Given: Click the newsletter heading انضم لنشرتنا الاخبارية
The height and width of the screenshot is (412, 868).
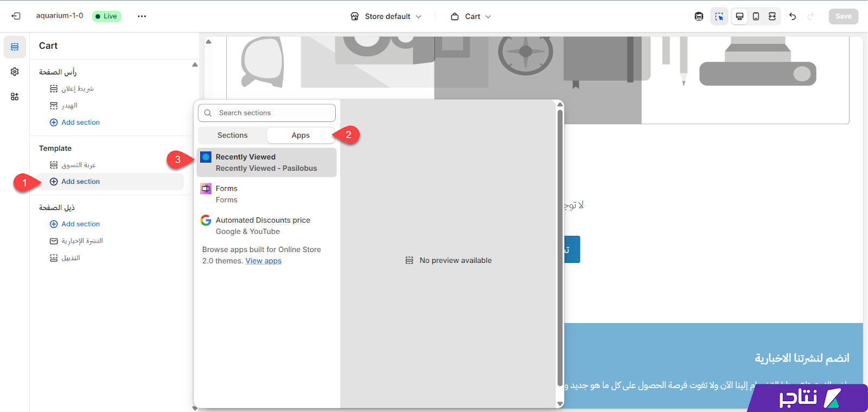Looking at the screenshot, I should [x=802, y=358].
